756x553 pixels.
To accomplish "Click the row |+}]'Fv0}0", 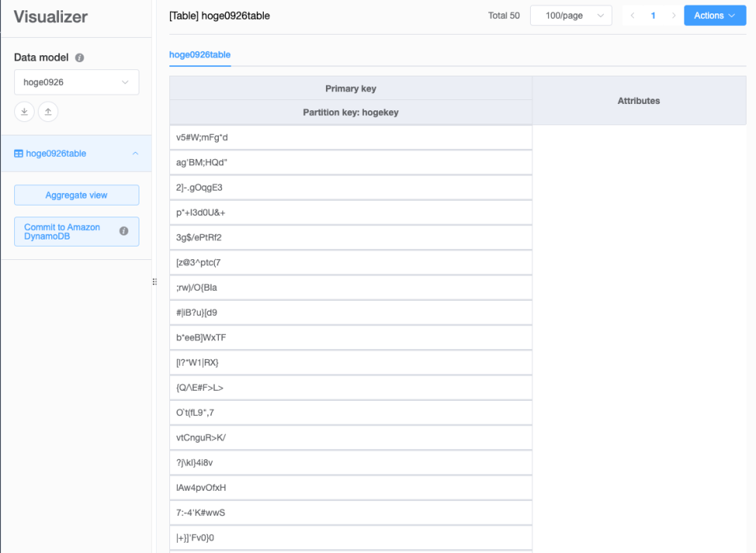I will (x=350, y=538).
